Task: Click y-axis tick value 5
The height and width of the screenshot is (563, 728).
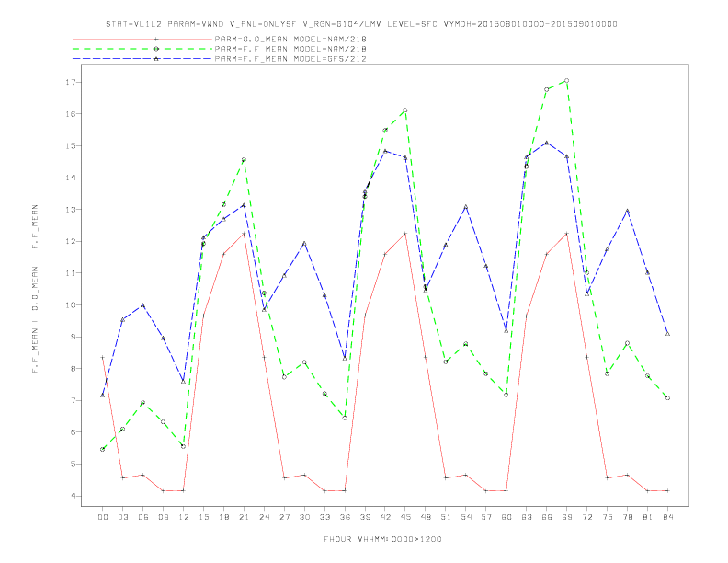Action: pos(73,464)
